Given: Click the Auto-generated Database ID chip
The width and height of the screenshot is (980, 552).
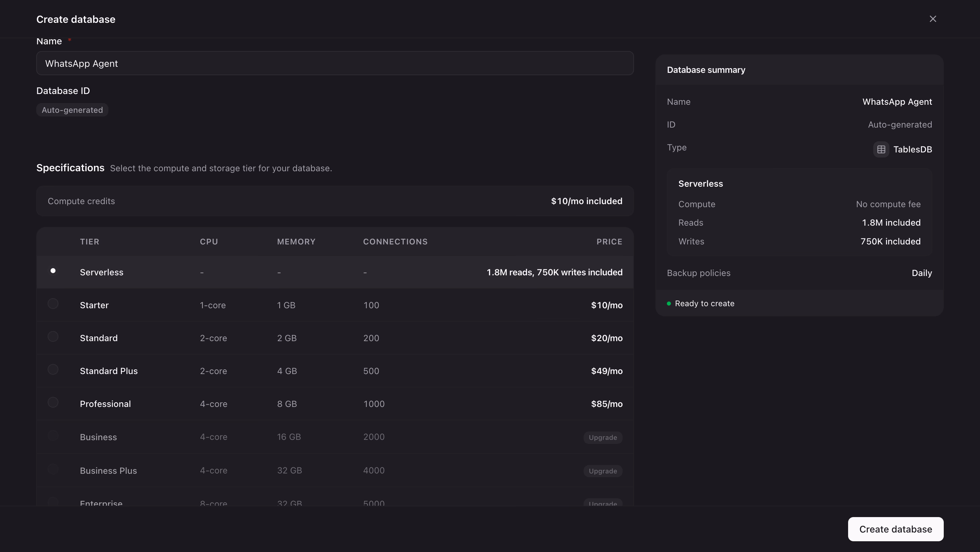Looking at the screenshot, I should (x=72, y=110).
